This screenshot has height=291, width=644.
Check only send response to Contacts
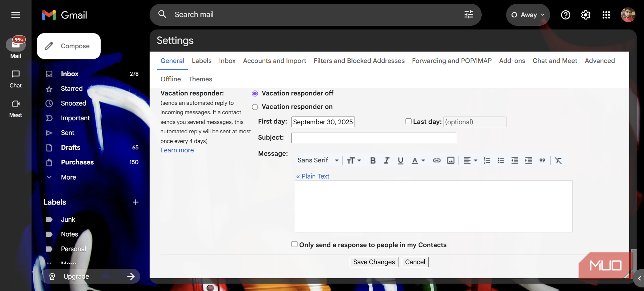click(x=294, y=244)
